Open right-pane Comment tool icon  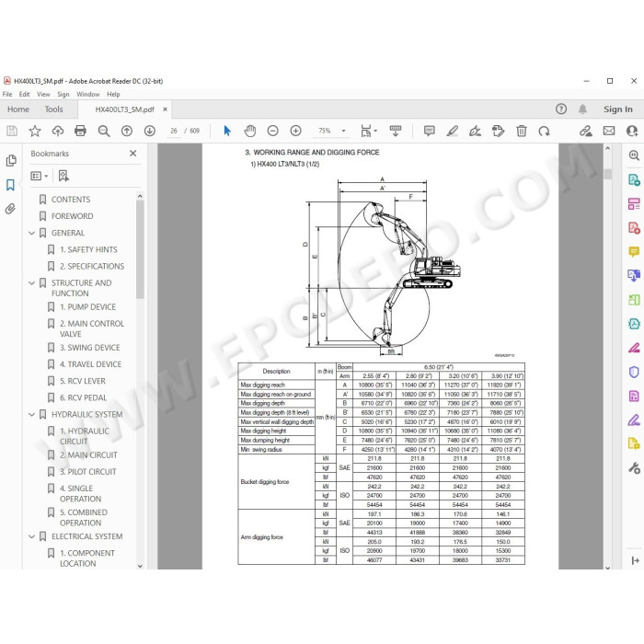634,251
